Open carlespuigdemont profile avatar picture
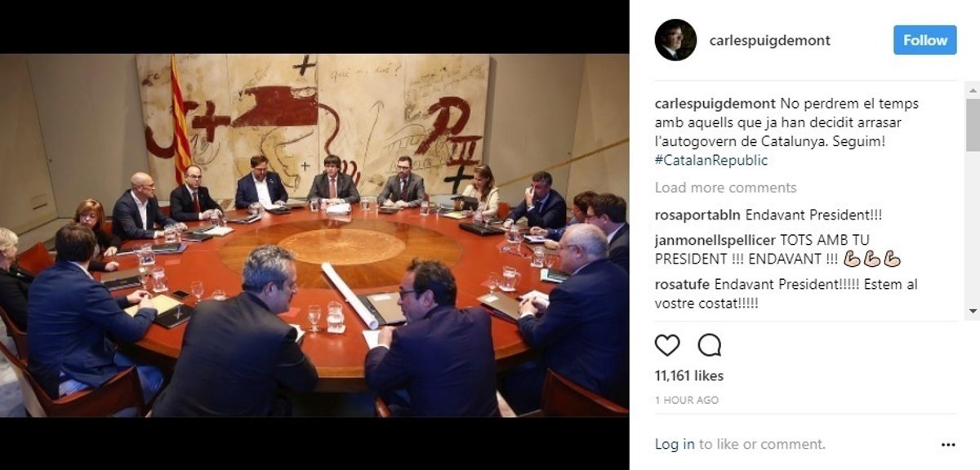 point(675,40)
